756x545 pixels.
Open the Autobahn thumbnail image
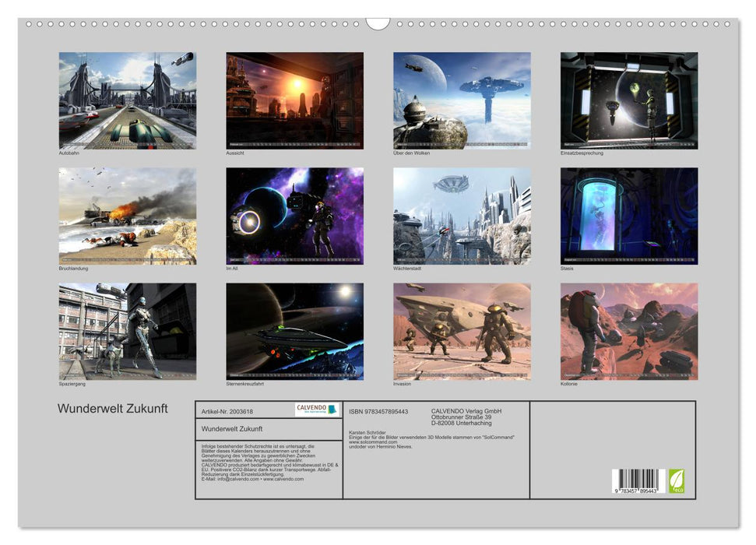click(128, 100)
